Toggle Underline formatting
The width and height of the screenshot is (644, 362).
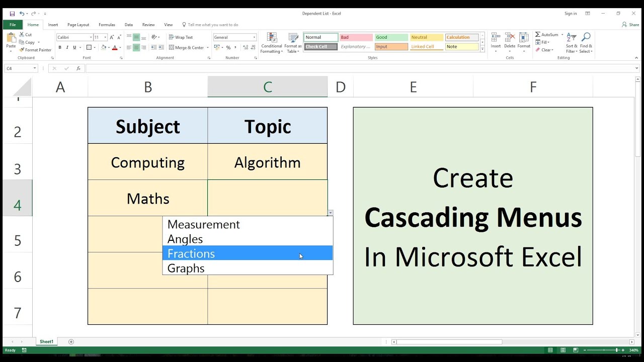click(74, 48)
